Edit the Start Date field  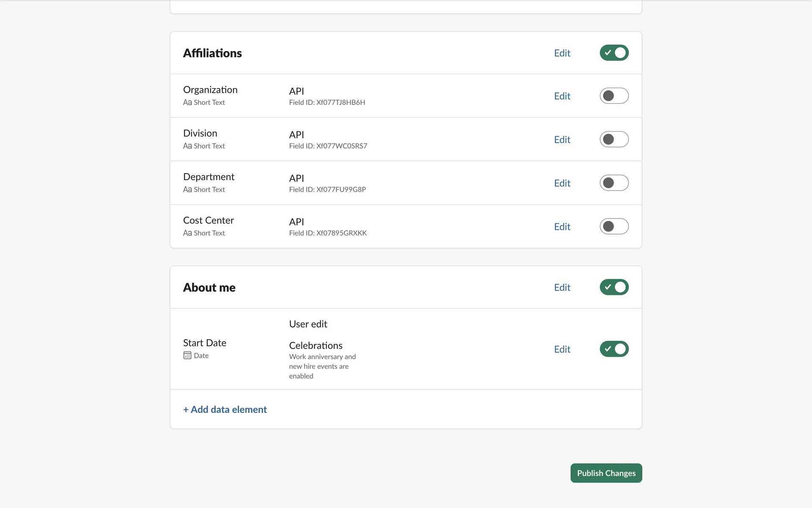pos(562,349)
